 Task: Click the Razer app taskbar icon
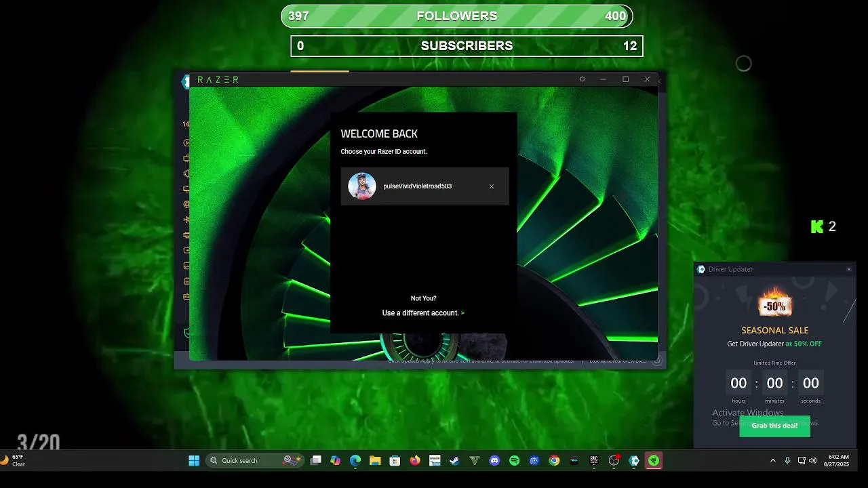pyautogui.click(x=654, y=461)
